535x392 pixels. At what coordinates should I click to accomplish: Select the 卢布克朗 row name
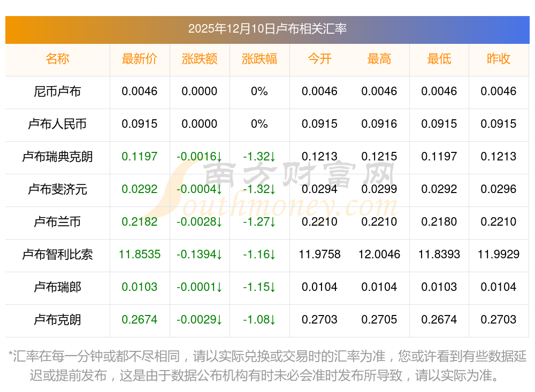(57, 320)
